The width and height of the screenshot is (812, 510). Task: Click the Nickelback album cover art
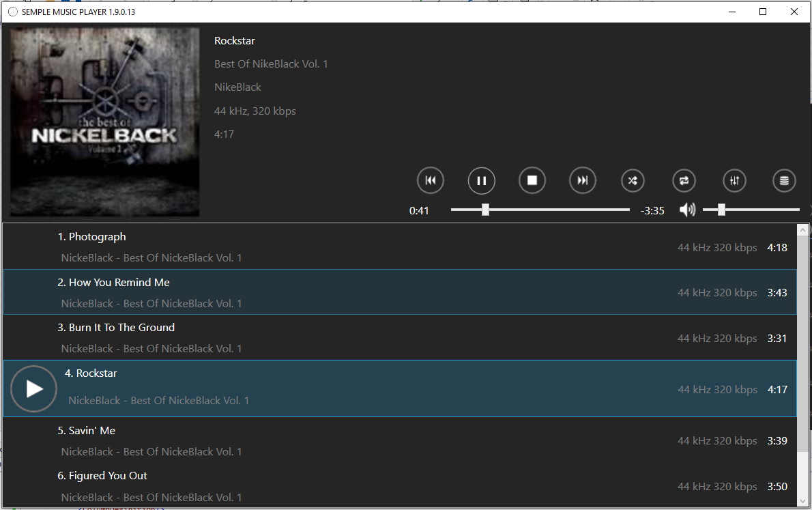coord(104,122)
